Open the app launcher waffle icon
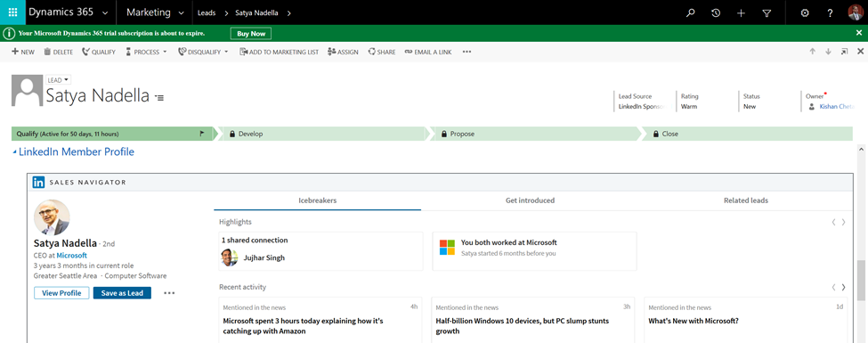 (12, 12)
